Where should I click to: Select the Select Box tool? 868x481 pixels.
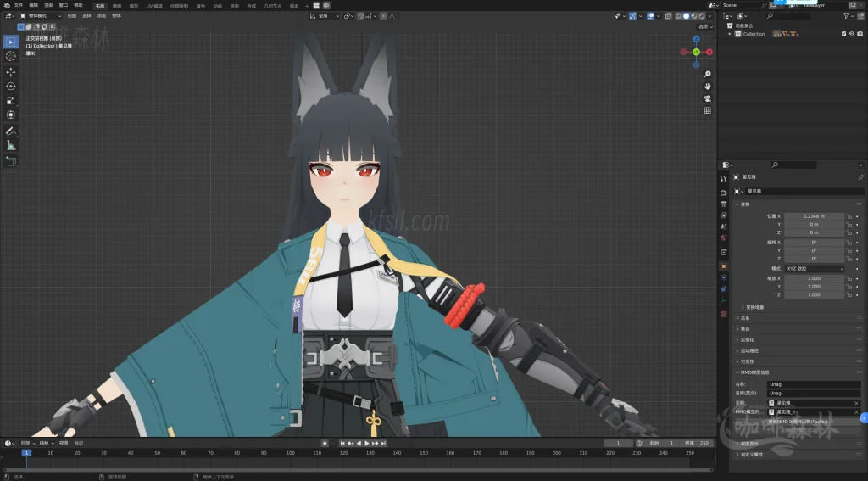(10, 42)
